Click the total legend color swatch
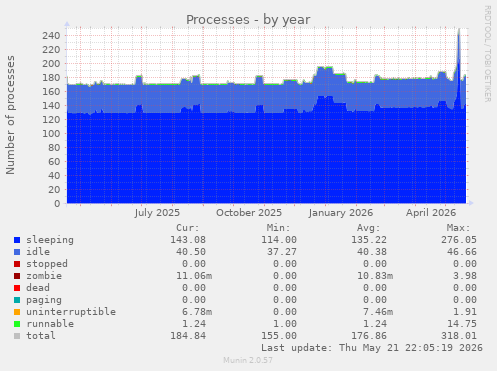The height and width of the screenshot is (371, 497). point(17,336)
